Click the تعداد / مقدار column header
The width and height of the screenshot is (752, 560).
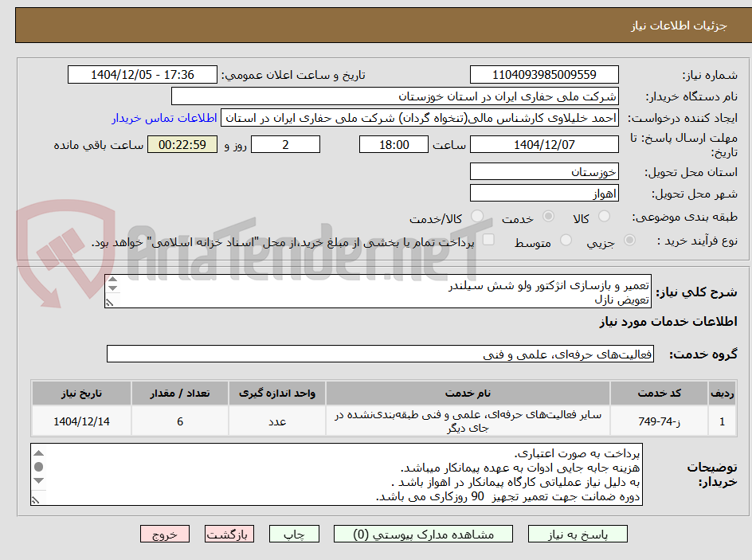[180, 394]
